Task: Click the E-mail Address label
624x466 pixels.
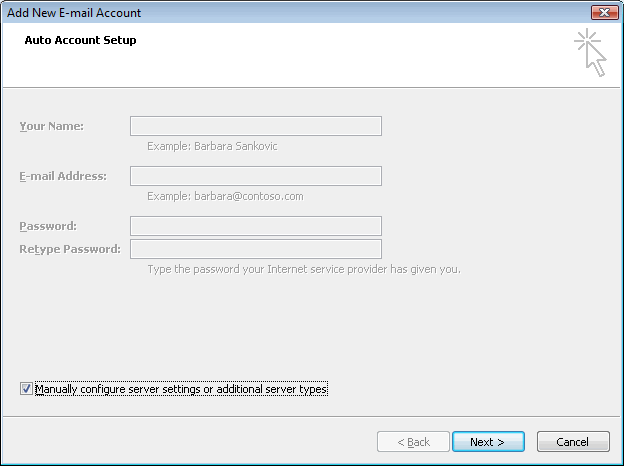Action: 62,176
